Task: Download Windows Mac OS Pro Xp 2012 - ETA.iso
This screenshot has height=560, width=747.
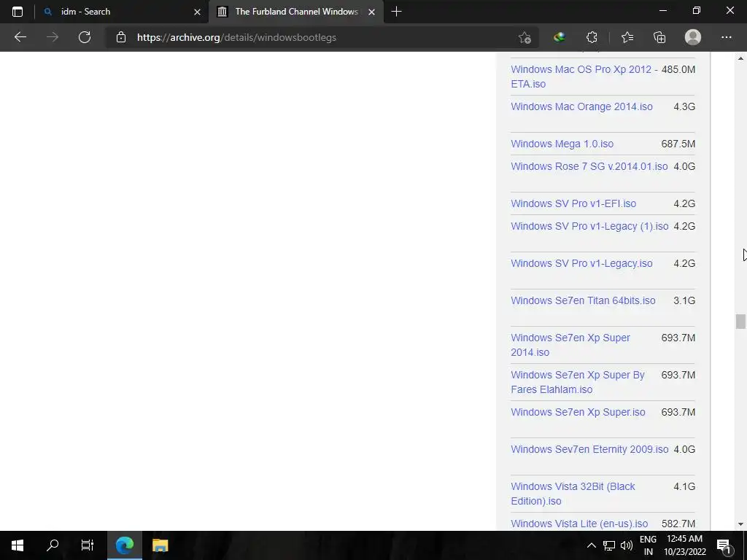Action: pyautogui.click(x=584, y=76)
